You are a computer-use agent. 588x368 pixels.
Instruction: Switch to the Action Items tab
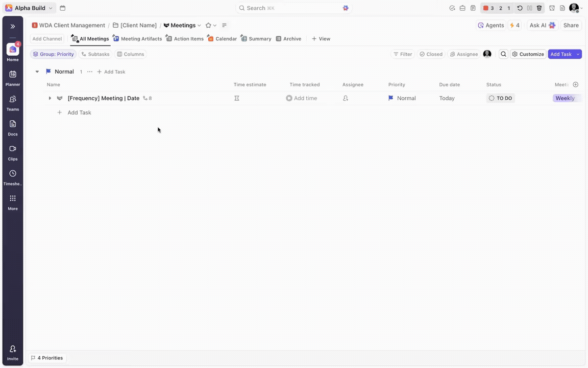[185, 39]
